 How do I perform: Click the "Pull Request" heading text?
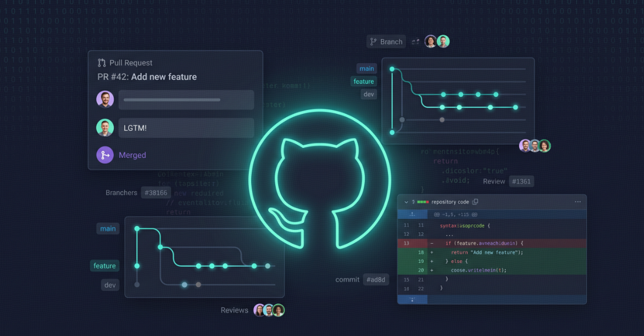tap(131, 63)
